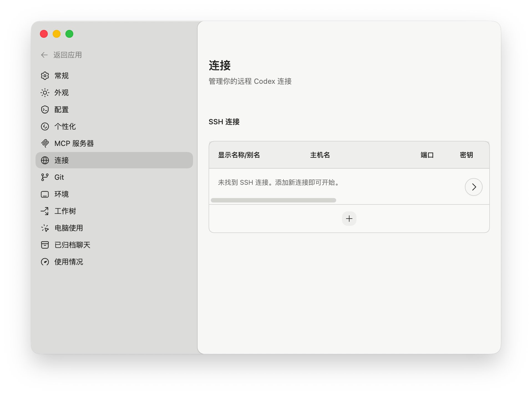Screen dimensions: 532x395
Task: Click the cursor icon for 电脑使用
Action: (x=45, y=228)
